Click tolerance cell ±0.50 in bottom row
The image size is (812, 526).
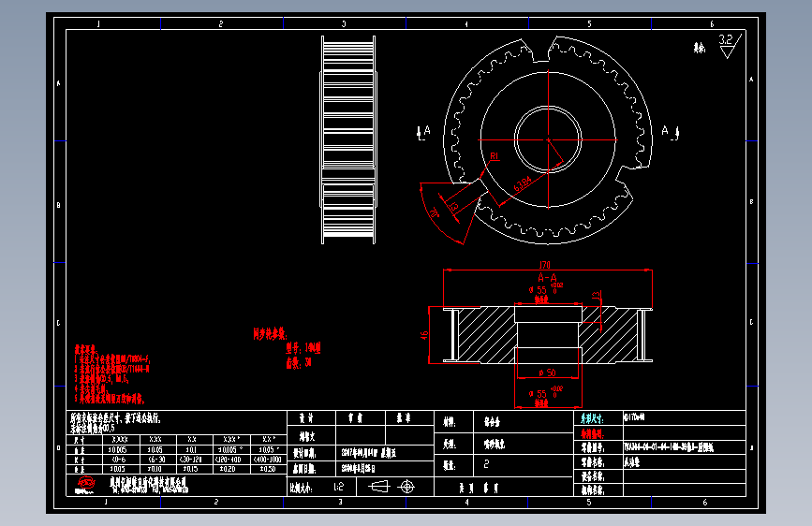point(268,469)
